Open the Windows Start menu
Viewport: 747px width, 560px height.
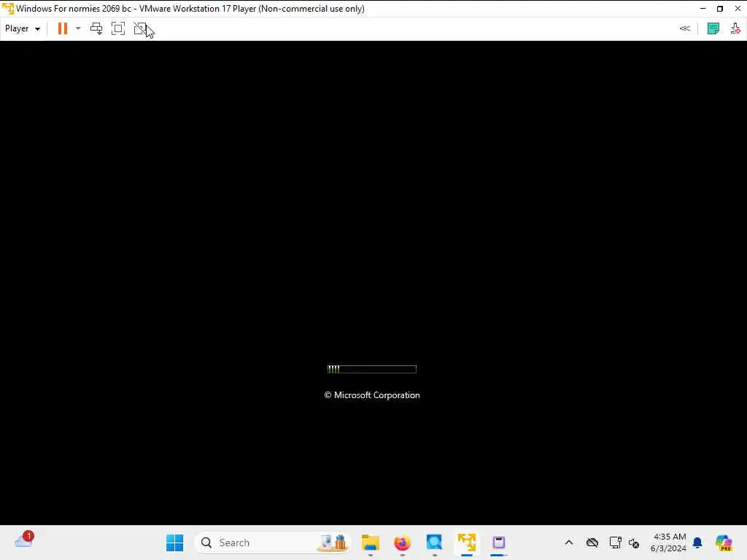pos(175,542)
